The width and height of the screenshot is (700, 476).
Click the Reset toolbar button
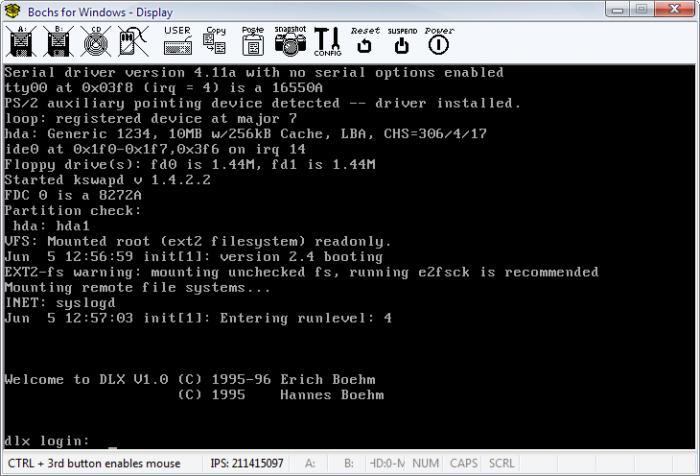tap(365, 41)
